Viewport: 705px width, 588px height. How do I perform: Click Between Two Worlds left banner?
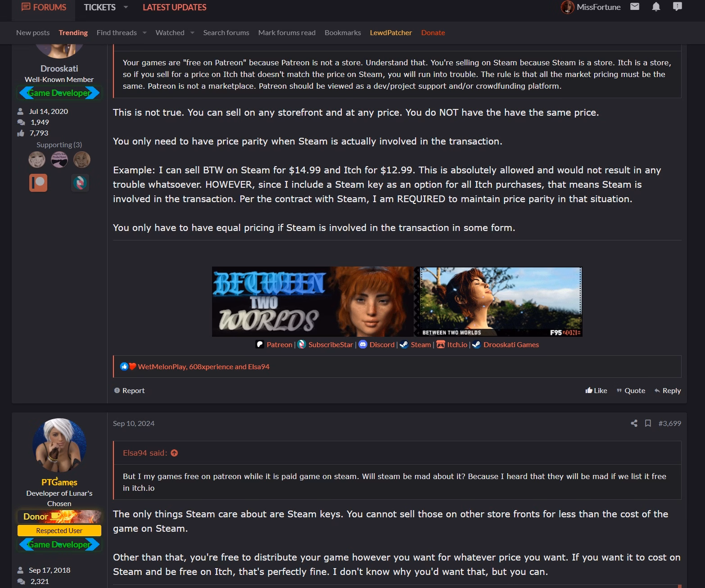click(313, 301)
